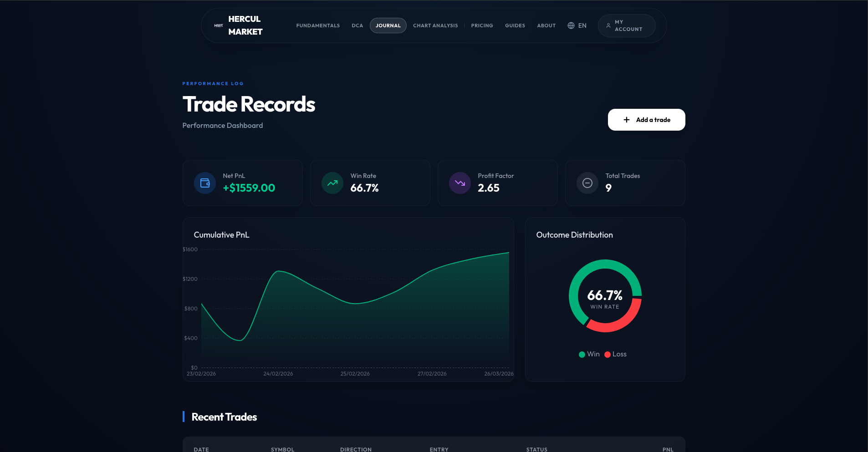Image resolution: width=868 pixels, height=452 pixels.
Task: Click the user profile icon in My Account
Action: click(608, 25)
